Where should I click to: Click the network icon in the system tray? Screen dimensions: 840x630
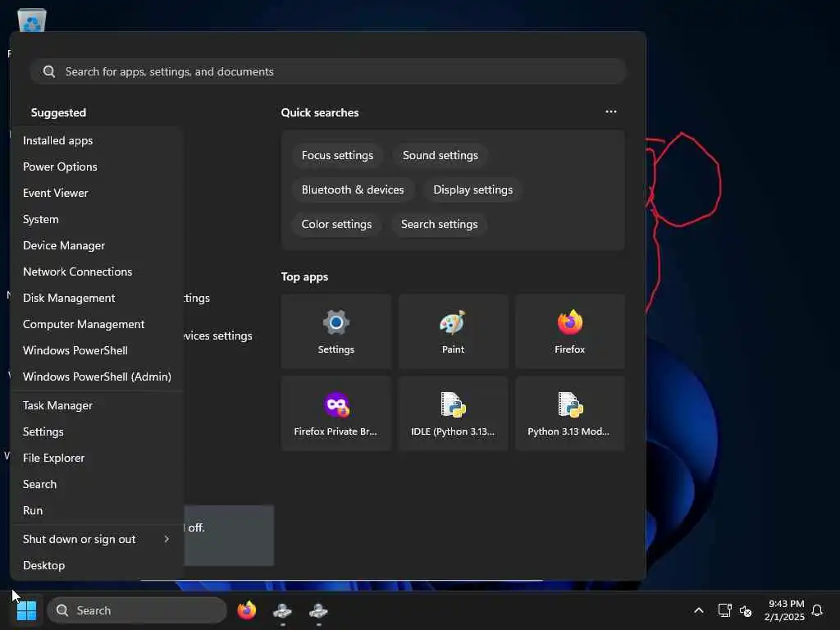point(724,610)
